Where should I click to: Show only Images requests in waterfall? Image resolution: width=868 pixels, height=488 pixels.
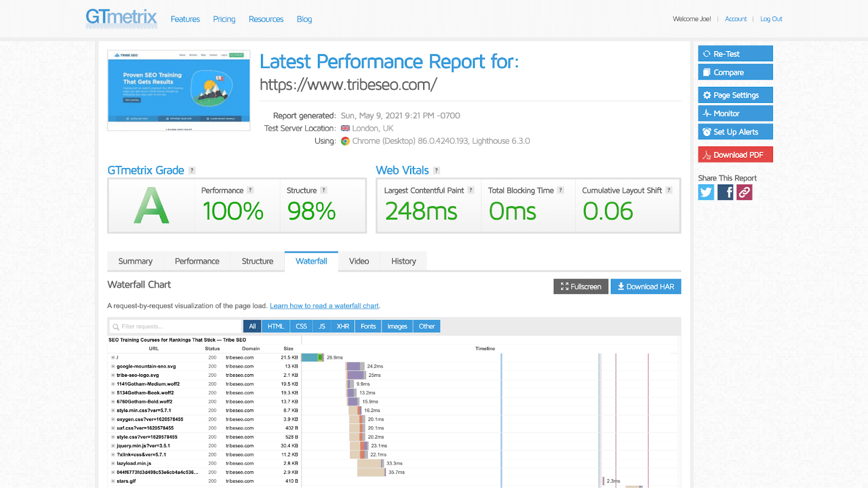point(397,326)
